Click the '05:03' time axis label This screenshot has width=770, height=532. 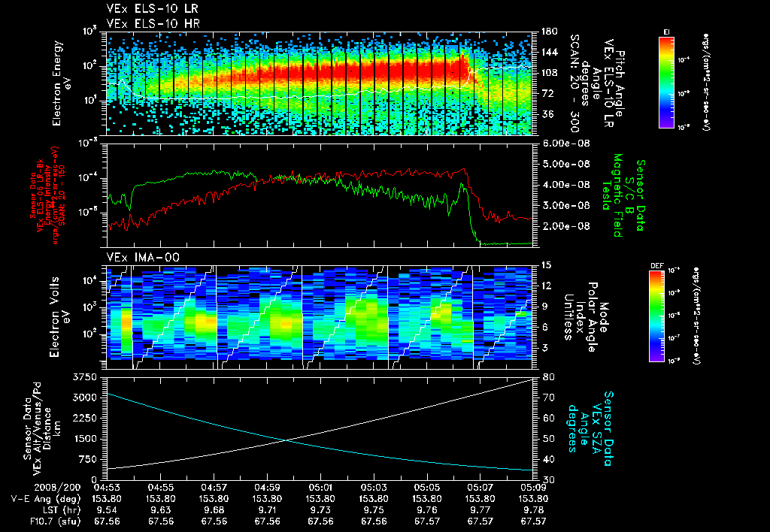pyautogui.click(x=374, y=488)
